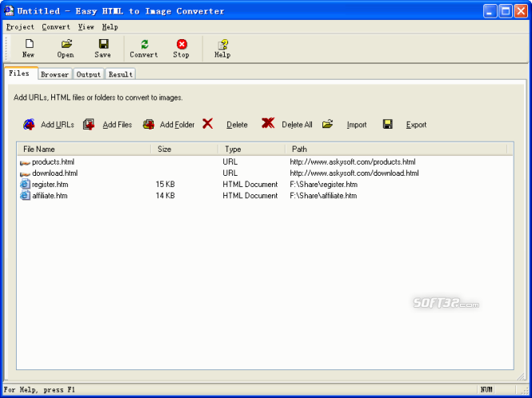Open the Help menu
This screenshot has width=532, height=398.
110,27
